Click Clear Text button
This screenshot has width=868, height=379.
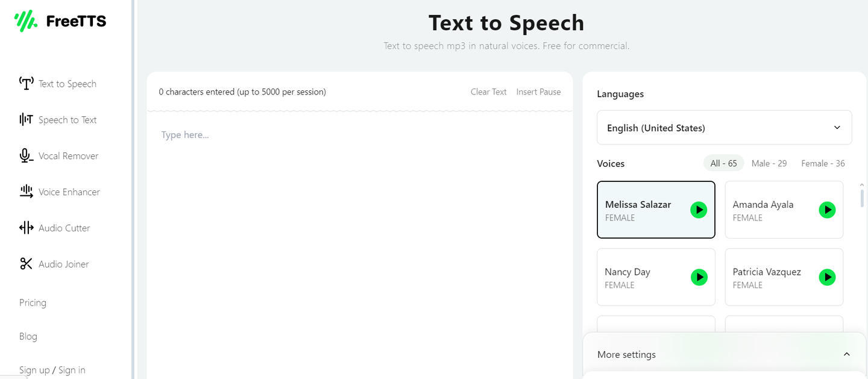tap(488, 92)
